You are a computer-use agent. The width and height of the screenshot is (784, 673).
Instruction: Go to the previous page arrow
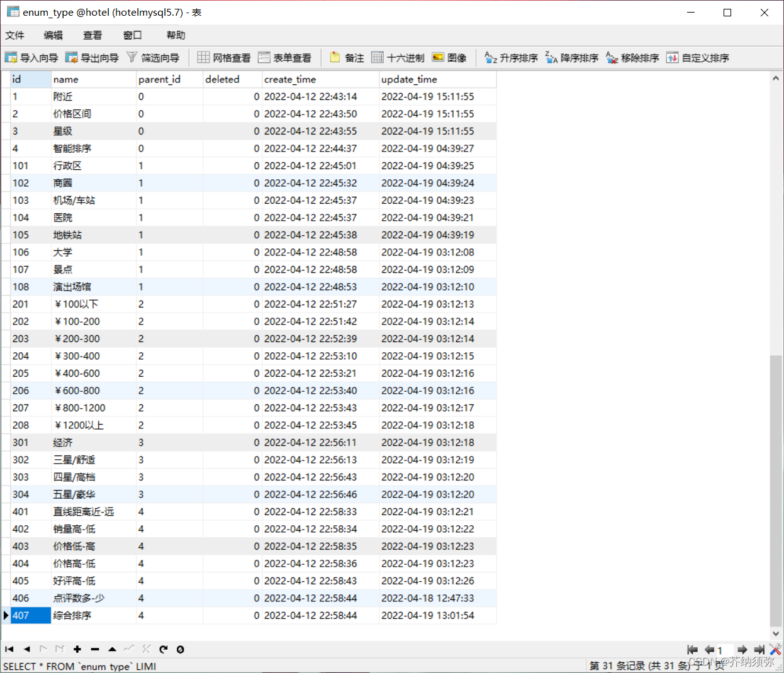click(709, 650)
